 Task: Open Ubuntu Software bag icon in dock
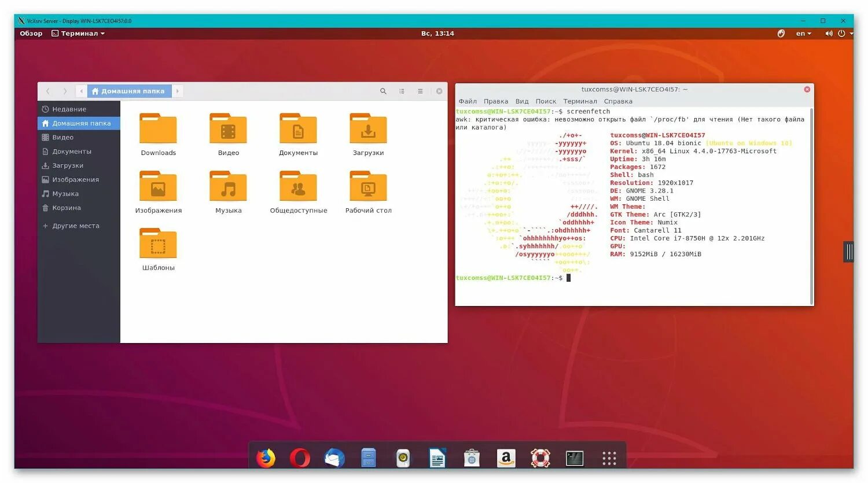pos(472,458)
